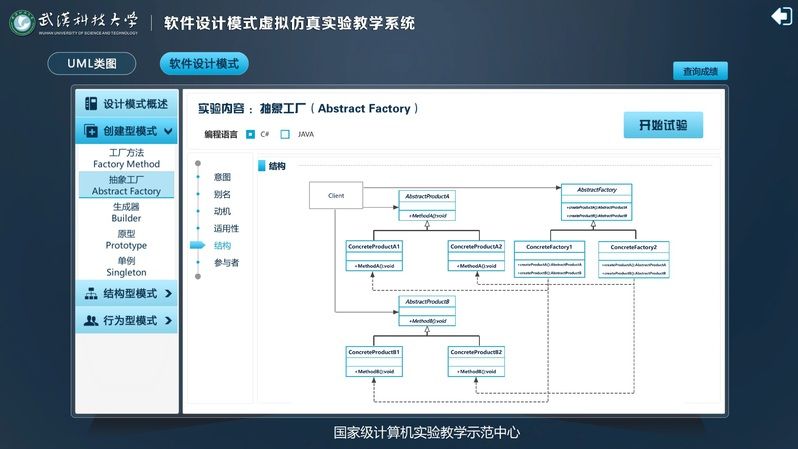The image size is (798, 449).
Task: Click the 设计模式概述 book icon
Action: tap(91, 104)
